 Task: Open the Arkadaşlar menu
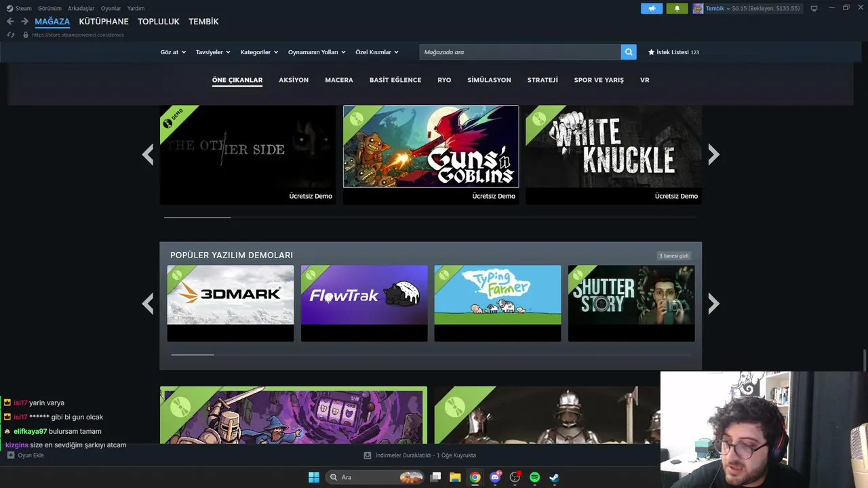tap(81, 8)
